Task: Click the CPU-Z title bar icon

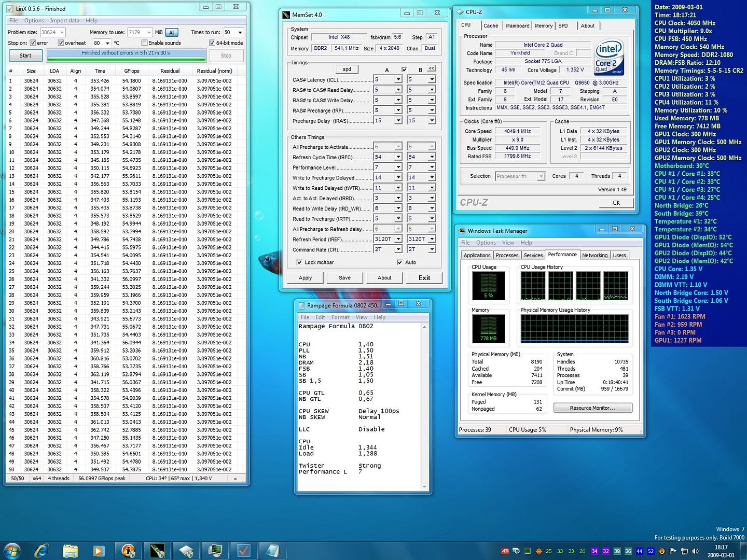Action: click(x=460, y=11)
